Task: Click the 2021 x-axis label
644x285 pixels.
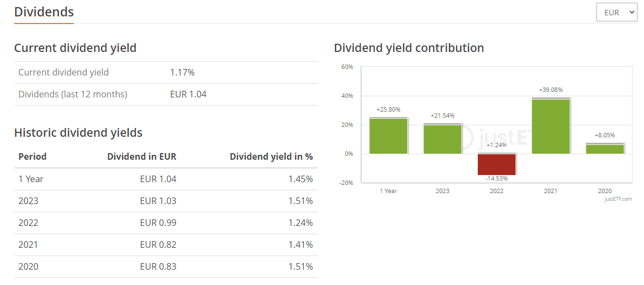Action: coord(551,191)
